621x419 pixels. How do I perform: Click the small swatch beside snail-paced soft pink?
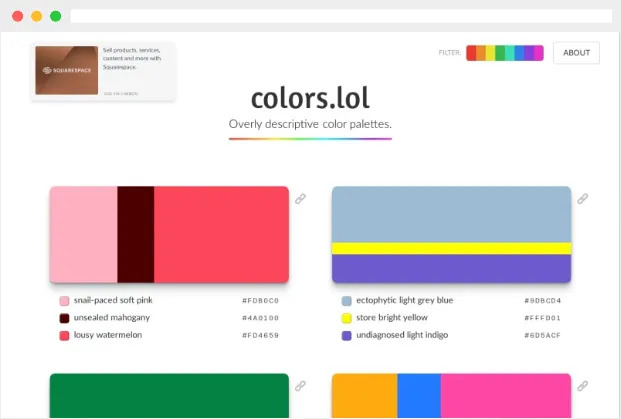pos(64,301)
